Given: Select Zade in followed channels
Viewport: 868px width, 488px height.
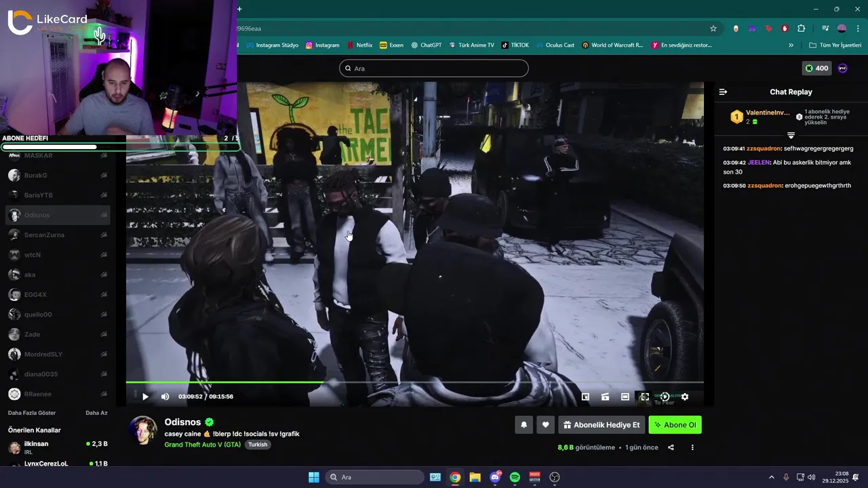Looking at the screenshot, I should tap(58, 334).
